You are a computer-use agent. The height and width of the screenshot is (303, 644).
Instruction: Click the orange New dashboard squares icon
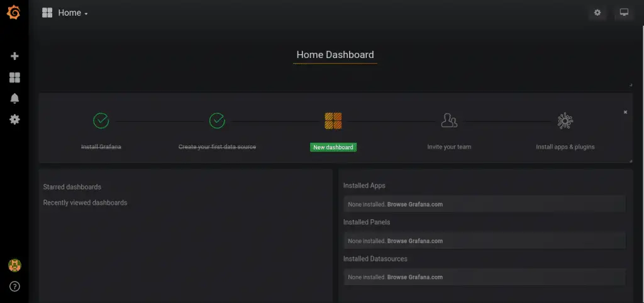click(333, 121)
